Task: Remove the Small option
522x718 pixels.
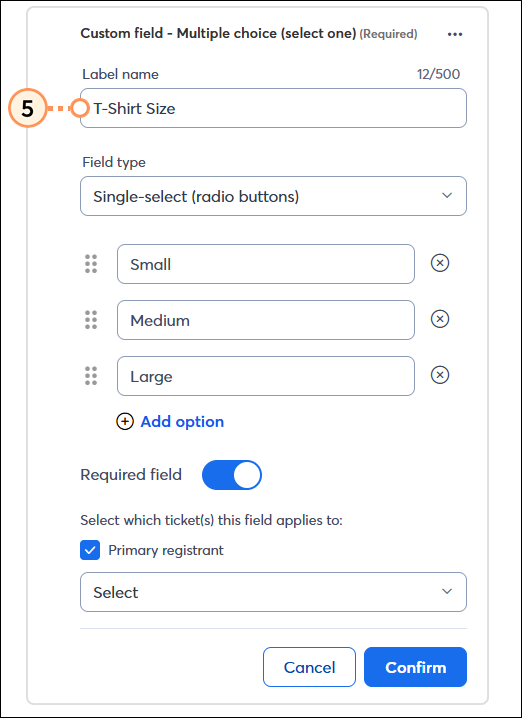Action: click(440, 263)
